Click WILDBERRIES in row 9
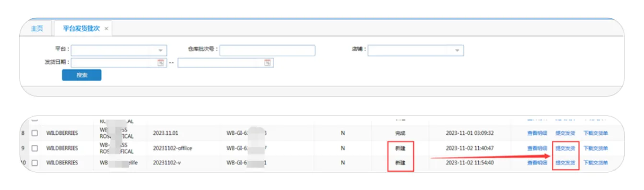The height and width of the screenshot is (190, 644). pos(62,148)
